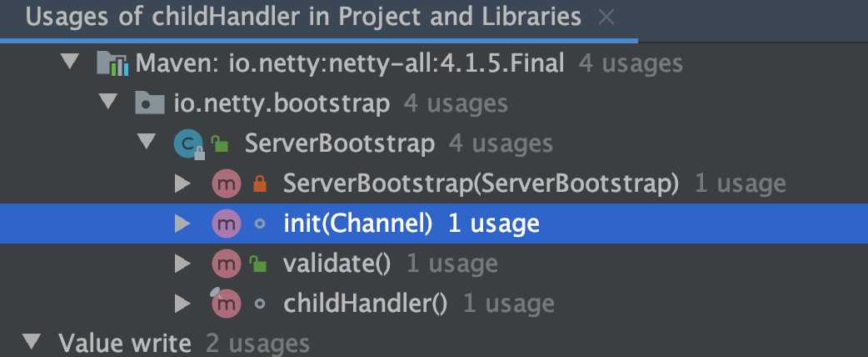Collapse the Maven netty-all node
This screenshot has width=868, height=357.
[70, 63]
